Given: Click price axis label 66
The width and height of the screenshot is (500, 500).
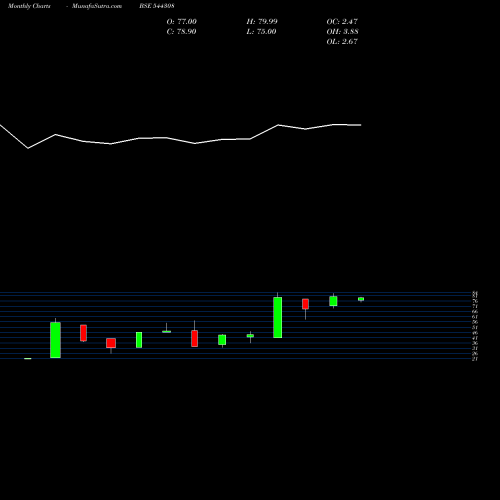Looking at the screenshot, I should pyautogui.click(x=475, y=312).
